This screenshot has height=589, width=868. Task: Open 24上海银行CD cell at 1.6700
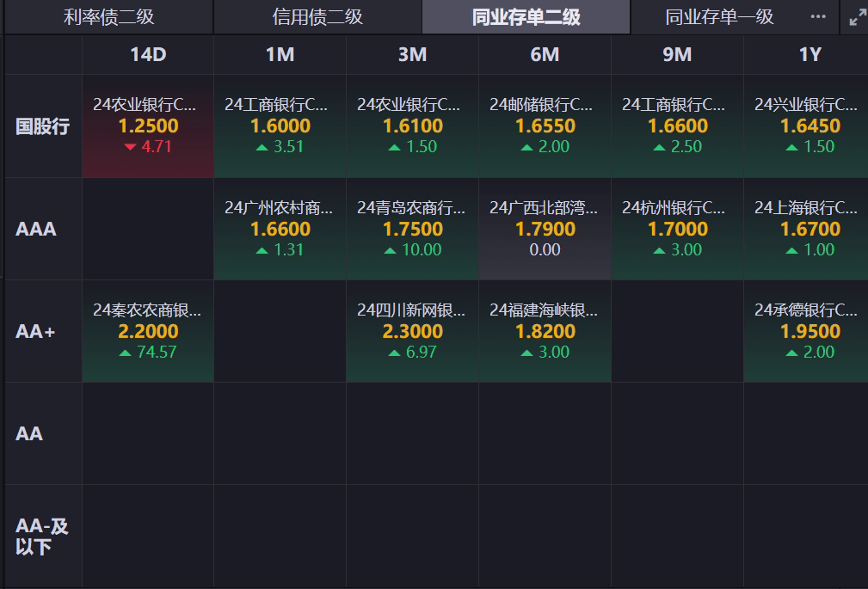(x=809, y=229)
